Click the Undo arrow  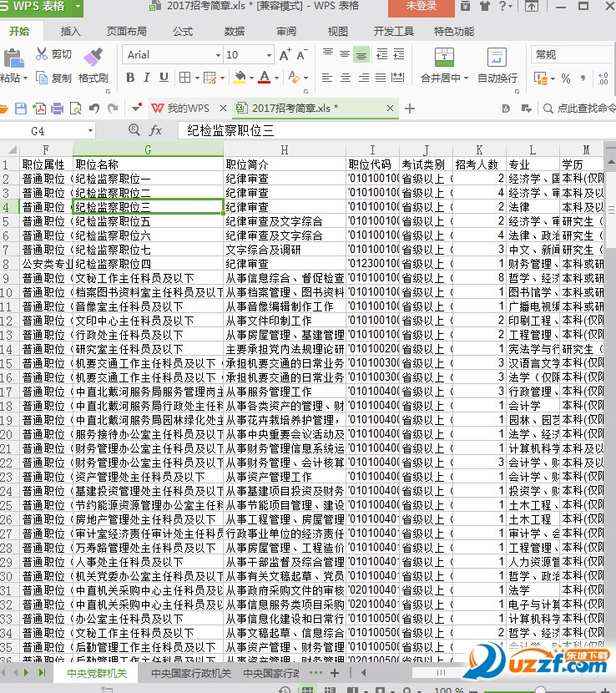click(x=94, y=109)
